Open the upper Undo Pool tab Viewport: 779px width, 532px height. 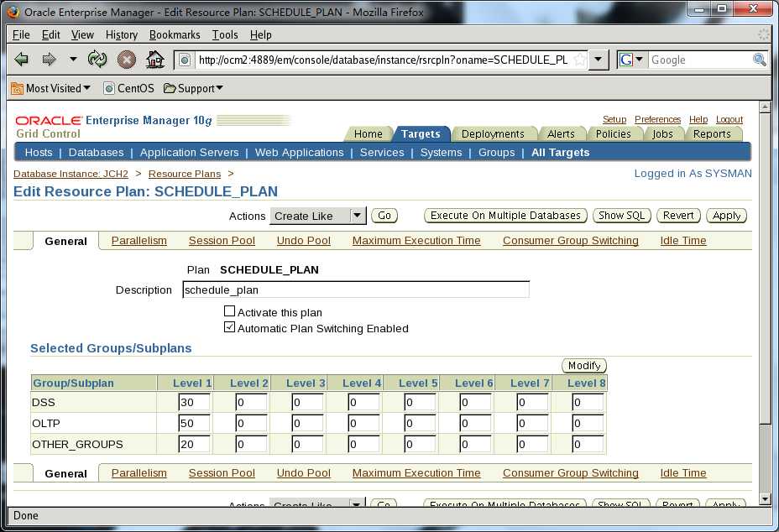[304, 241]
